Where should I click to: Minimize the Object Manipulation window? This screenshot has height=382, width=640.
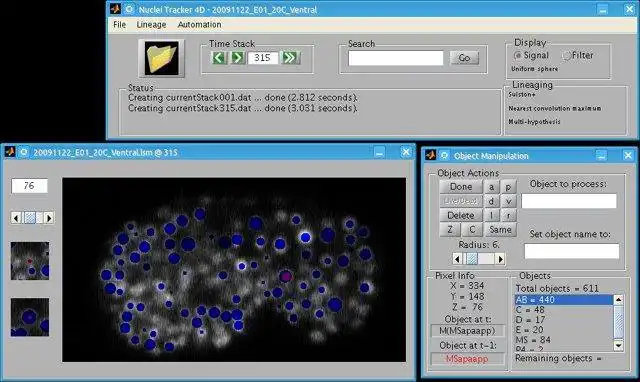(601, 155)
